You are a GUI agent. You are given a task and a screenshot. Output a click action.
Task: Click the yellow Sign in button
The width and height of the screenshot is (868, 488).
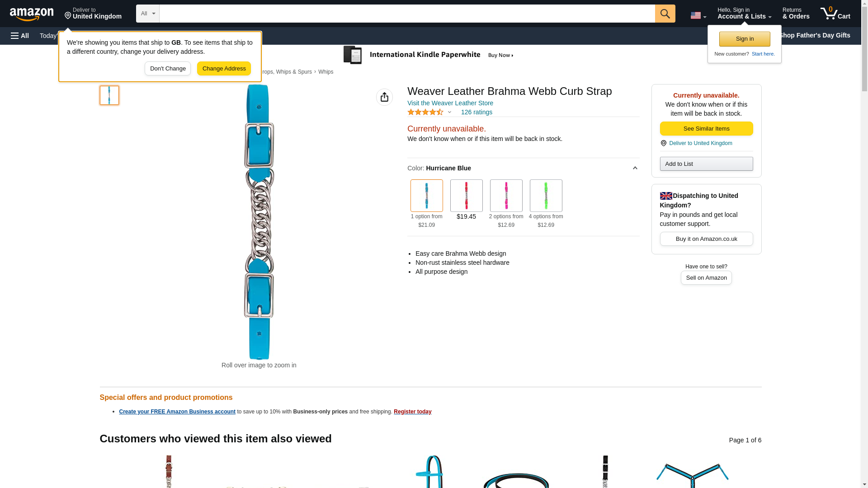pos(745,39)
